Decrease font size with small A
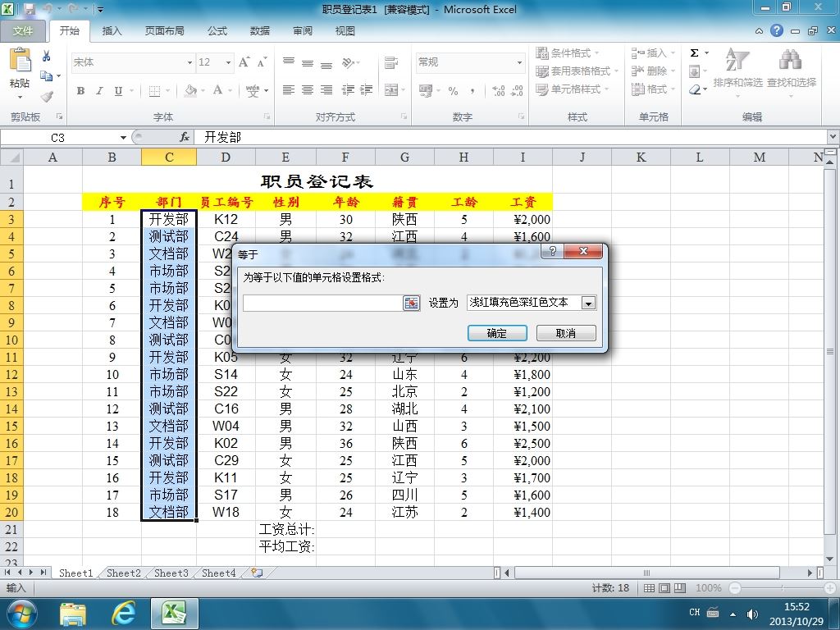Image resolution: width=840 pixels, height=630 pixels. click(262, 62)
